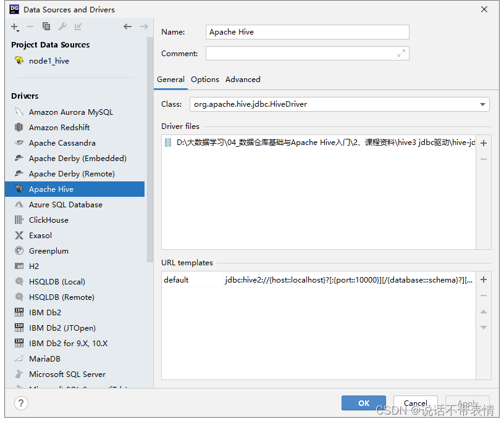Click the add data source plus icon

14,27
